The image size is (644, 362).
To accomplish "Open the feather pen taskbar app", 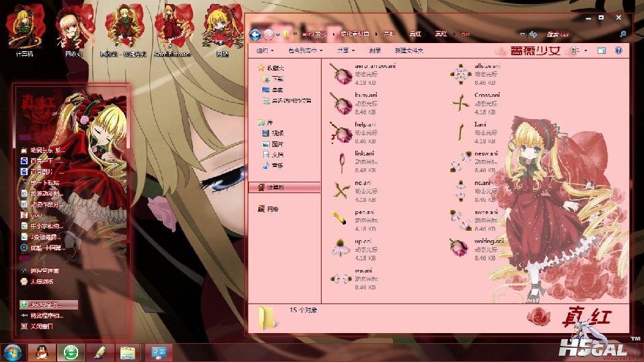I will pos(100,353).
